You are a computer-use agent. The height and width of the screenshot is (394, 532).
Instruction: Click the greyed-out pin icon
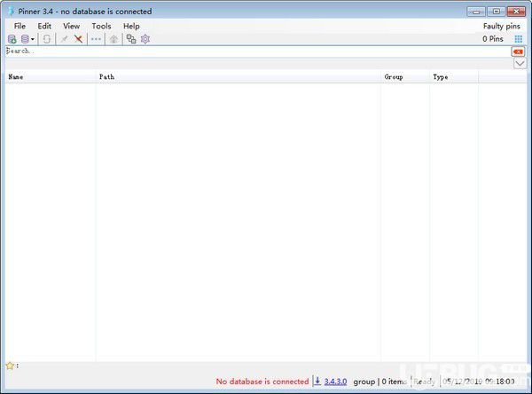tap(64, 39)
